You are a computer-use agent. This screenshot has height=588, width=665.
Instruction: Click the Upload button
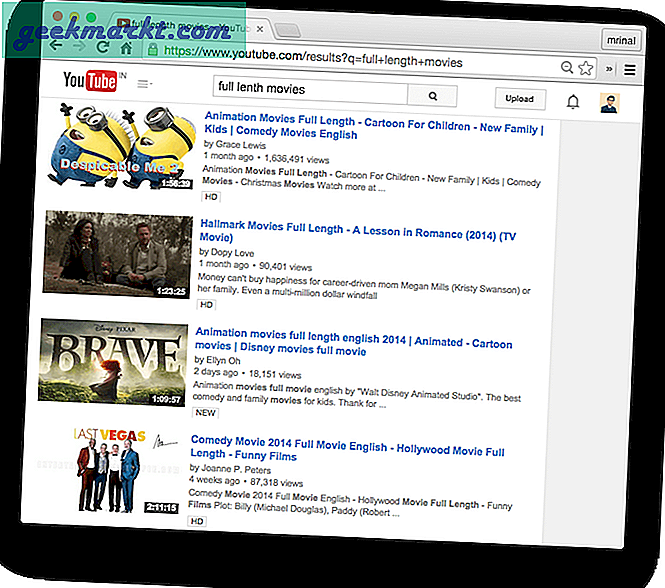[x=520, y=99]
